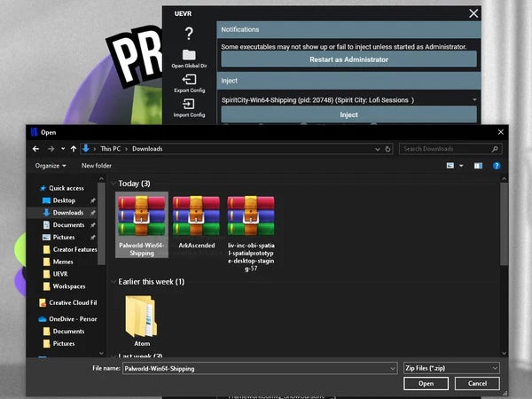Open the UEVR help question mark icon
The width and height of the screenshot is (532, 399).
point(189,34)
